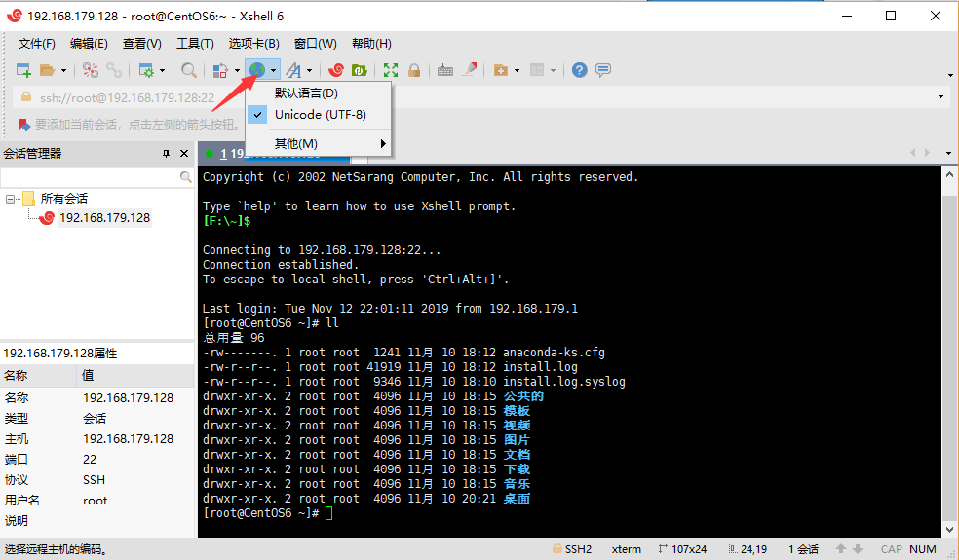Launch Xmanager from red swirl toolbar icon

(336, 70)
